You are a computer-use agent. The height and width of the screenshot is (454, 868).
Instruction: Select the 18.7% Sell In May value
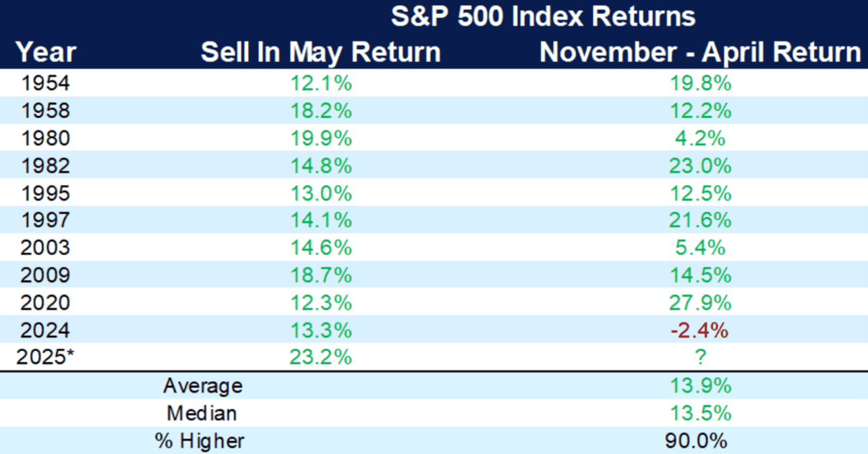pyautogui.click(x=322, y=275)
